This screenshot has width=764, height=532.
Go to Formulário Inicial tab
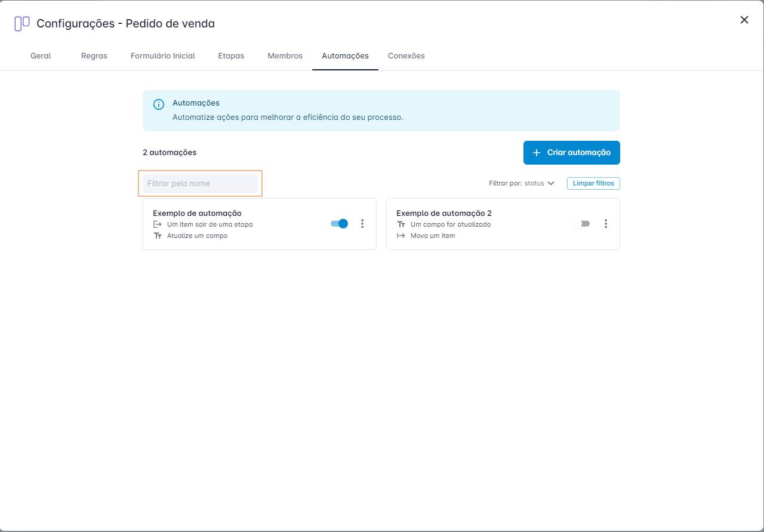[163, 55]
